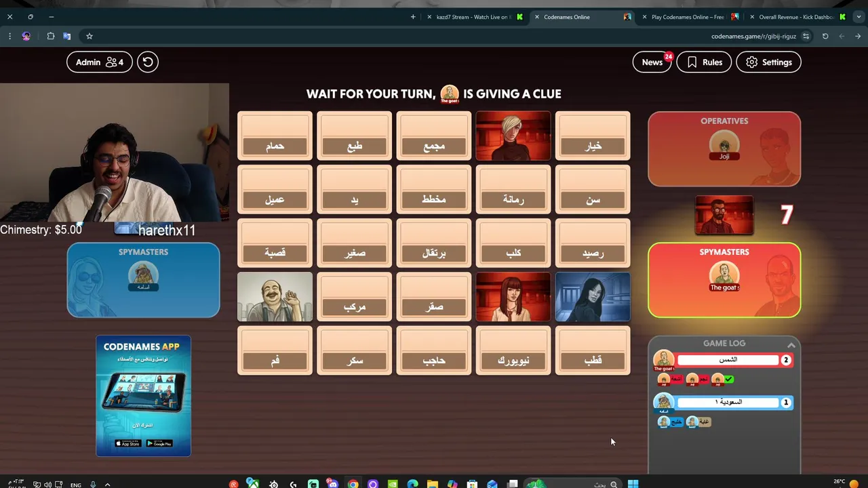Select the word card حاجب
The height and width of the screenshot is (488, 868).
tap(433, 350)
